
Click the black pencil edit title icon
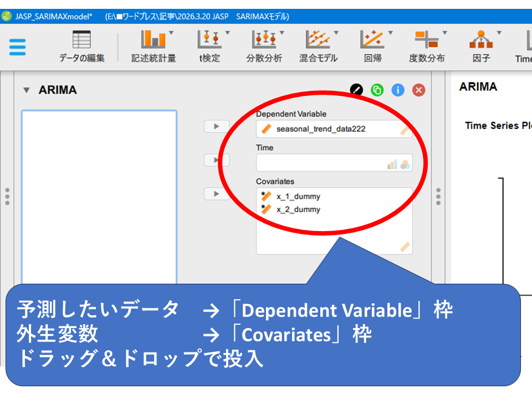(x=357, y=90)
